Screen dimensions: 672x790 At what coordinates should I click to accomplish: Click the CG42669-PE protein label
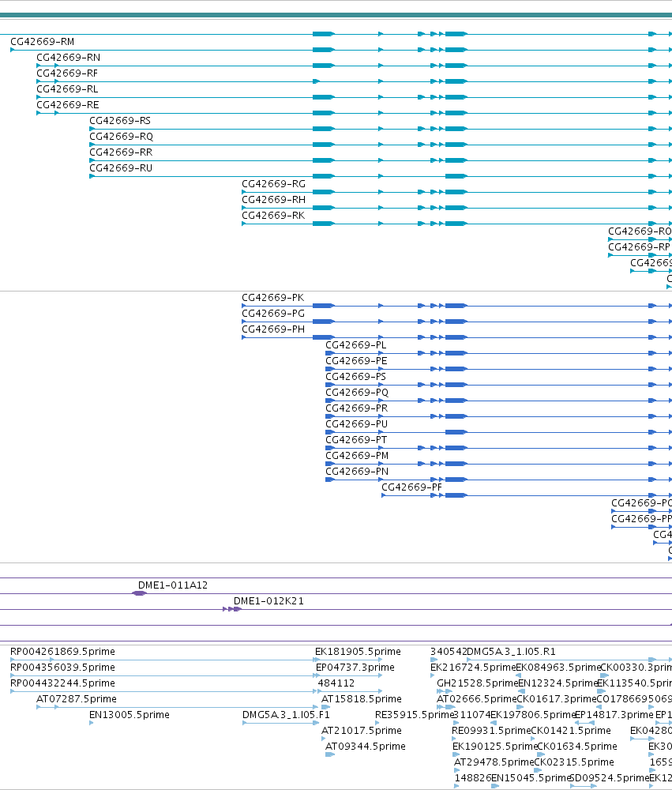click(x=356, y=361)
